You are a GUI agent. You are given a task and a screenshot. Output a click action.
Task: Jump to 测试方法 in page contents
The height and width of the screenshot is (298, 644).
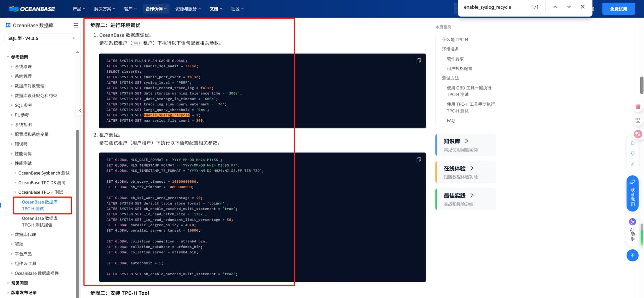click(450, 78)
